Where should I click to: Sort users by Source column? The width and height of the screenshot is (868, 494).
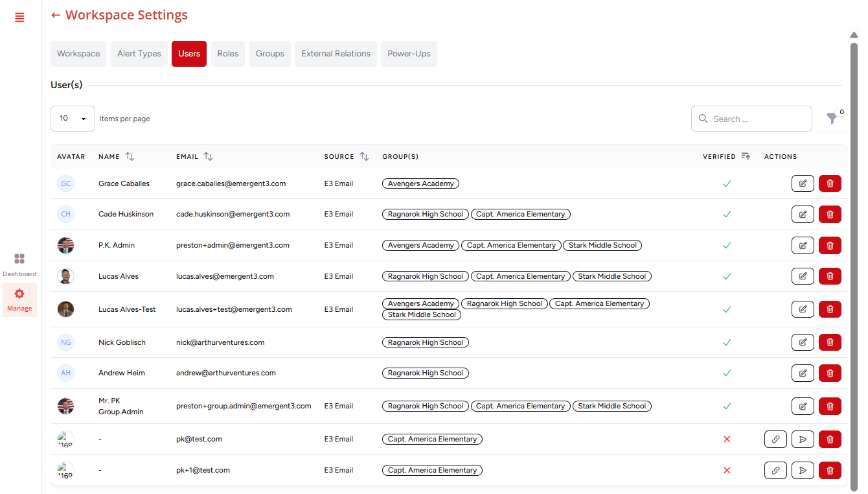tap(364, 156)
